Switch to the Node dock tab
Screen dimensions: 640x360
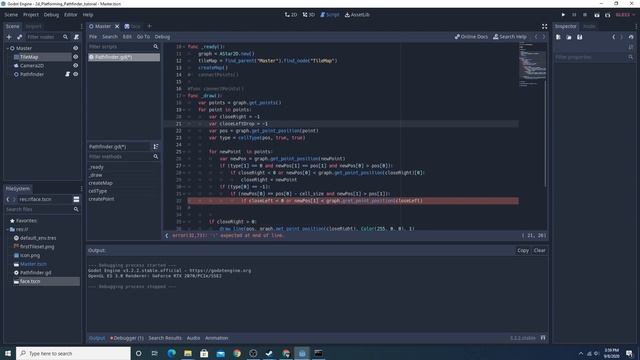[x=589, y=26]
